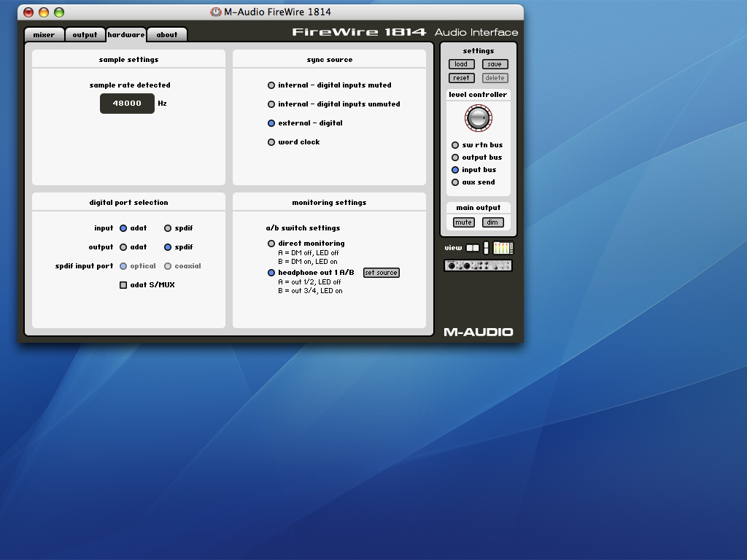This screenshot has width=747, height=560.
Task: Click the 48000 sample rate display
Action: [127, 104]
